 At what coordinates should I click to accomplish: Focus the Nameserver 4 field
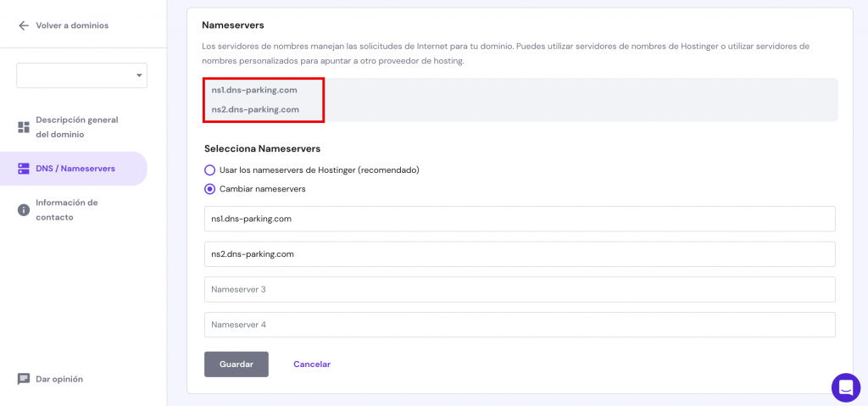(x=519, y=325)
